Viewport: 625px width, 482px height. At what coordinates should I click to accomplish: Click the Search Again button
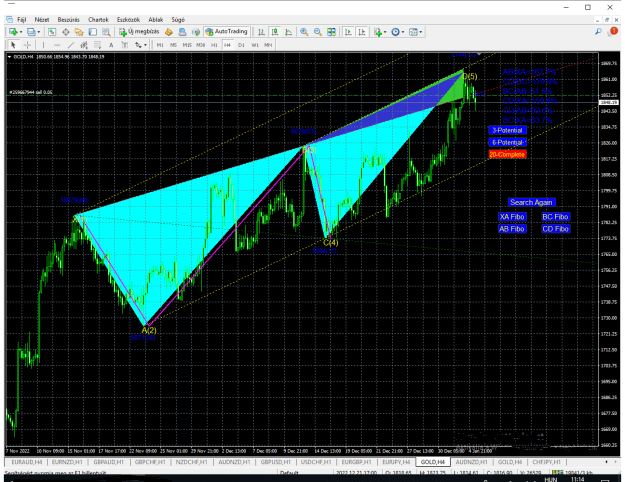click(x=531, y=202)
